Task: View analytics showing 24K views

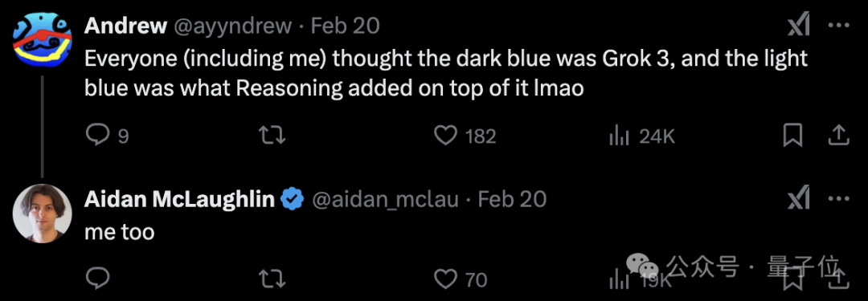Action: pos(641,136)
